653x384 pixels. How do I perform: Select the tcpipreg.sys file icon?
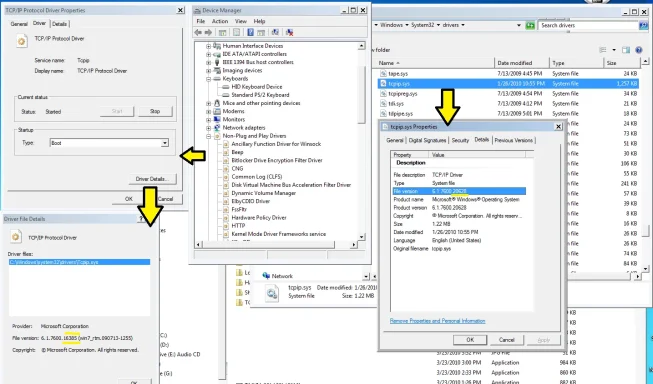pyautogui.click(x=383, y=94)
